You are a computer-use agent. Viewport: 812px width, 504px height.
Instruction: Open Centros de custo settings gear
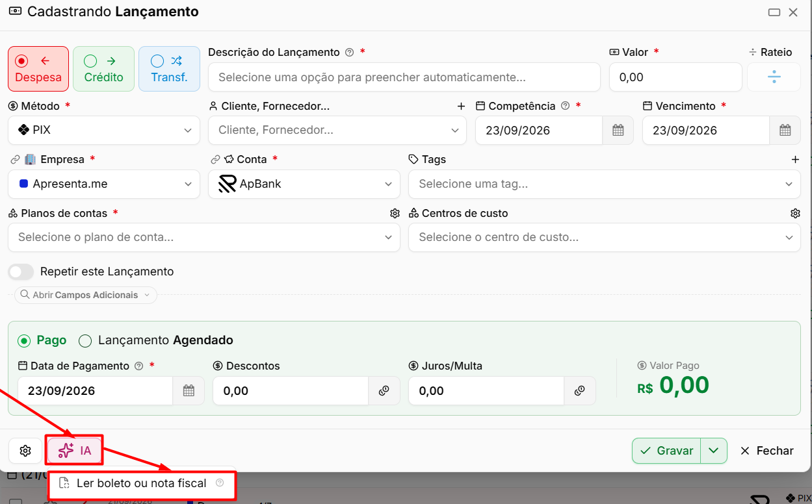pos(795,213)
